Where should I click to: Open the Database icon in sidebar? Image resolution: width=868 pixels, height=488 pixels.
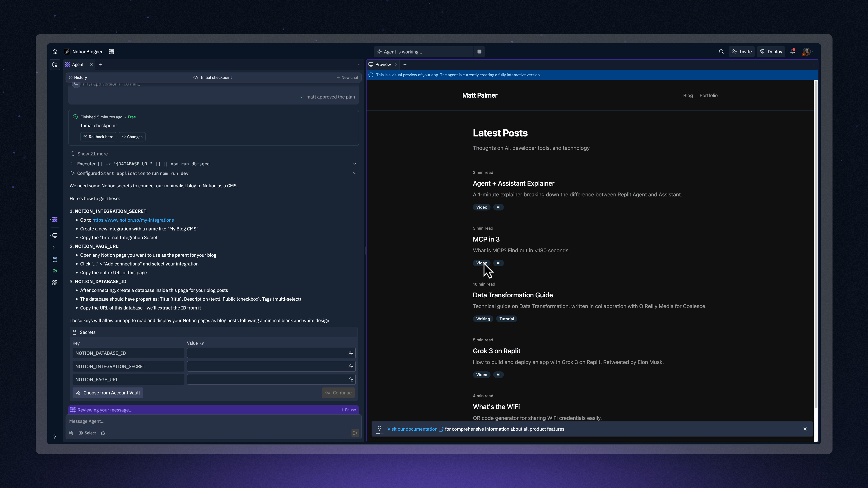55,259
